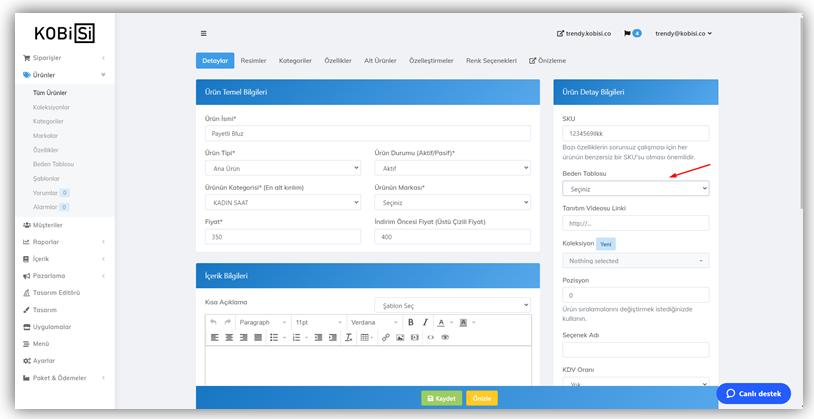Image resolution: width=814 pixels, height=419 pixels.
Task: Click the Fiyat input field
Action: (x=282, y=237)
